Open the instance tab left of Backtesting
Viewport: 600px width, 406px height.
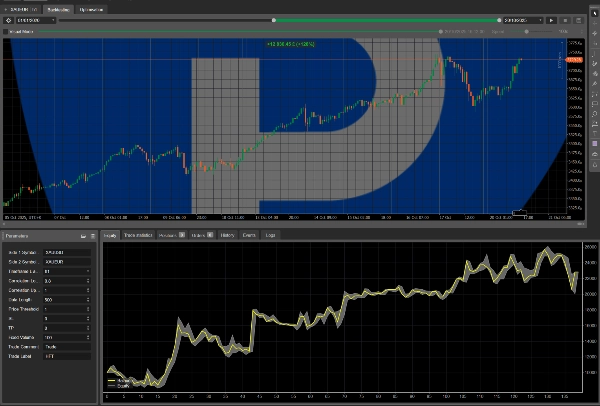click(21, 10)
